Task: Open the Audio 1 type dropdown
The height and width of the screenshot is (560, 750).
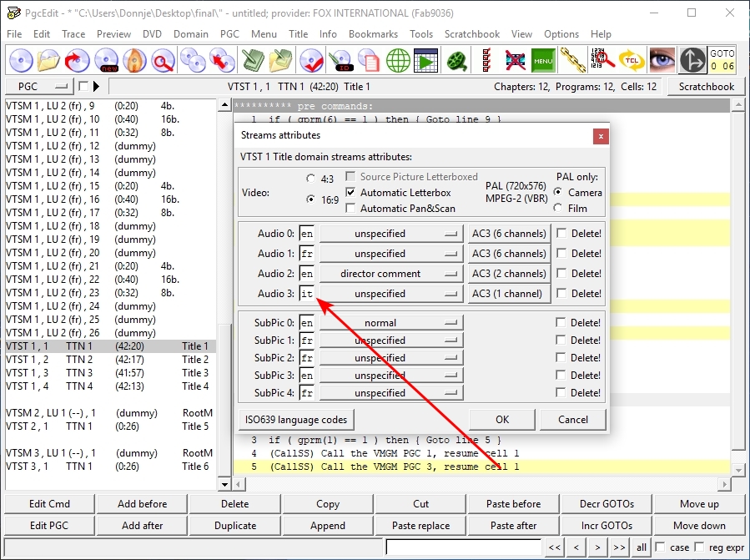Action: (x=391, y=253)
